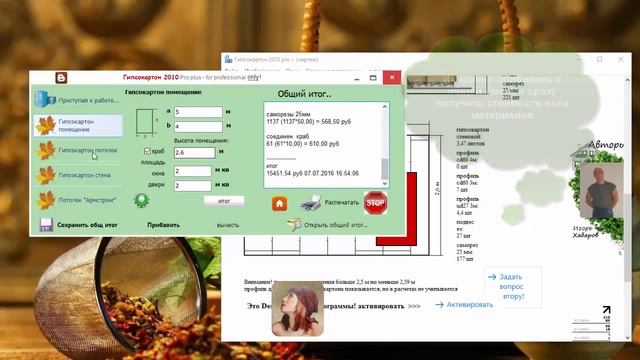Click the room height input field
640x360 pixels.
(x=195, y=152)
